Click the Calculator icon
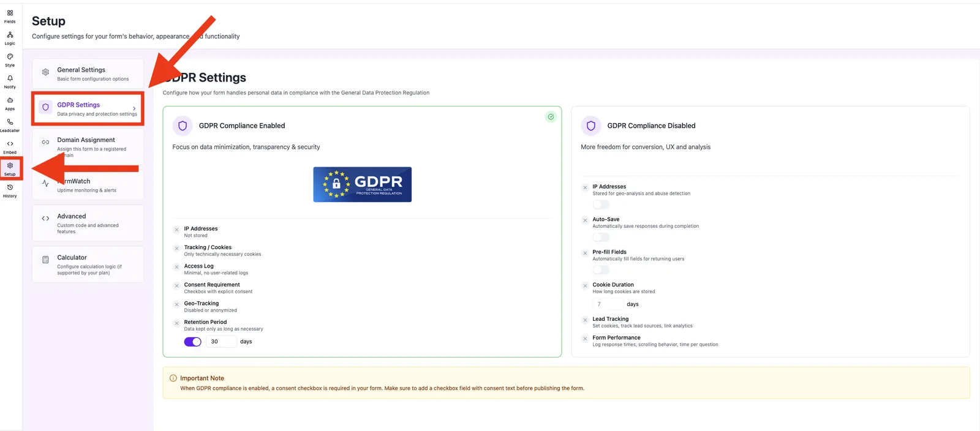This screenshot has width=980, height=431. point(45,260)
